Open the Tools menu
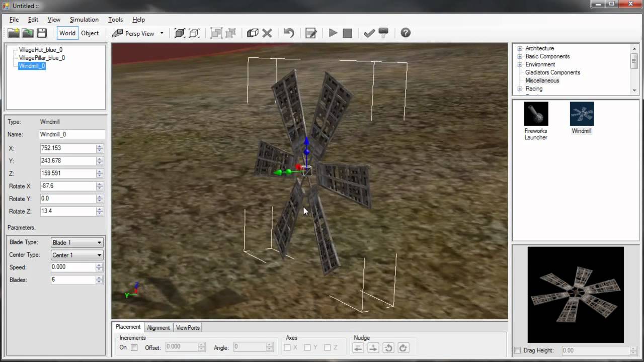The height and width of the screenshot is (362, 644). [115, 20]
